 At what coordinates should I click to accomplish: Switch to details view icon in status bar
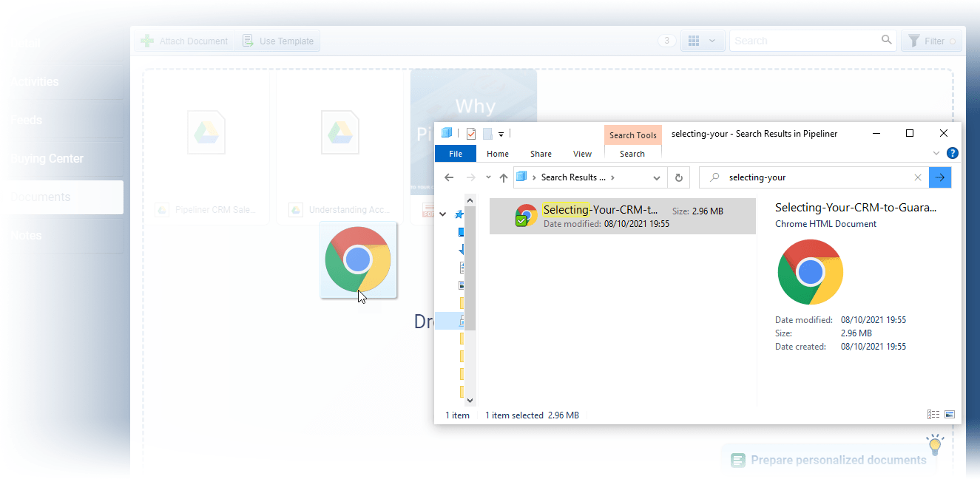click(933, 415)
